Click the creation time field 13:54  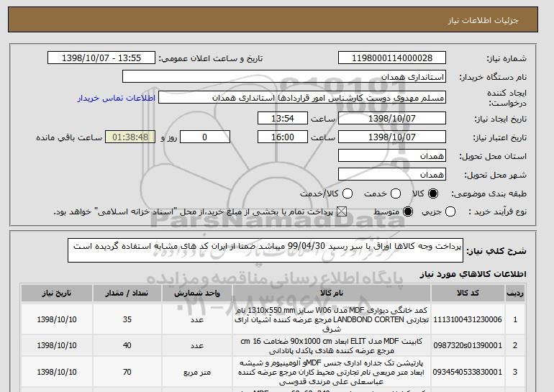coord(283,118)
